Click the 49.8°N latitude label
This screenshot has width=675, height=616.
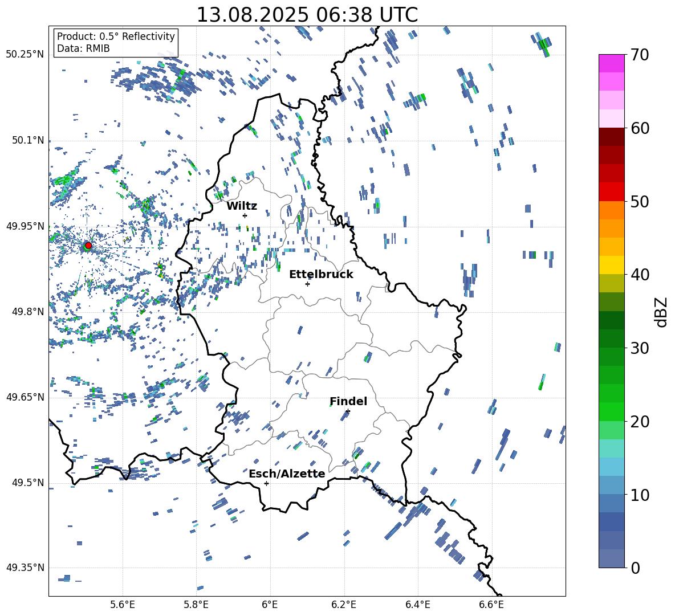click(x=27, y=312)
